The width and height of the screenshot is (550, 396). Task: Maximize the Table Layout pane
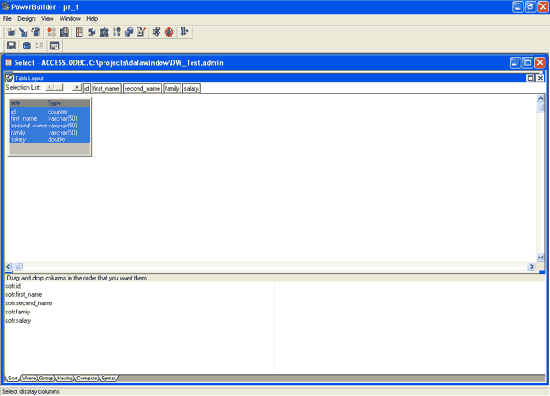(x=530, y=78)
